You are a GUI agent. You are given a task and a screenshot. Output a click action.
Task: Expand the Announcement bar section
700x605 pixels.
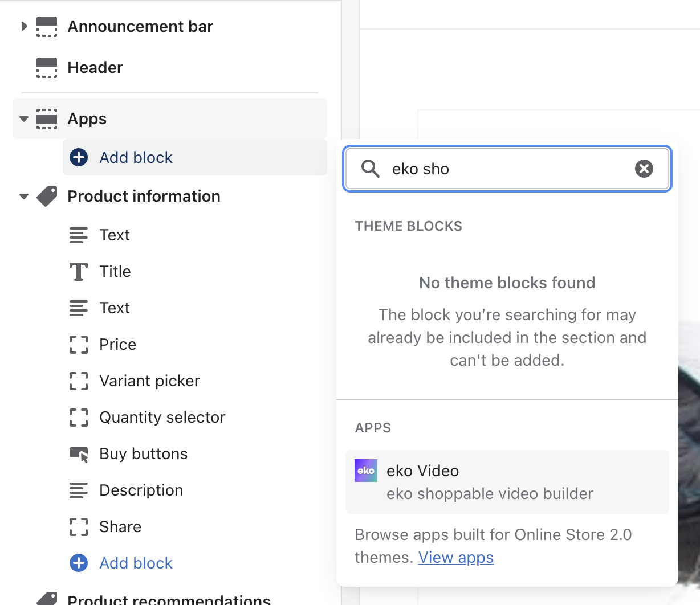coord(24,26)
